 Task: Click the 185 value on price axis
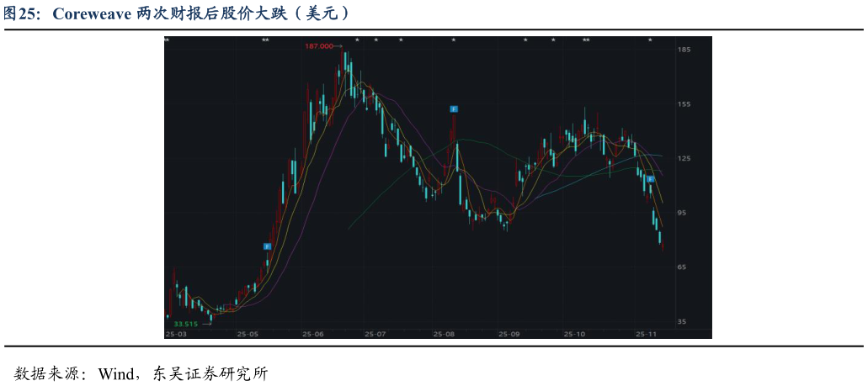pyautogui.click(x=684, y=50)
